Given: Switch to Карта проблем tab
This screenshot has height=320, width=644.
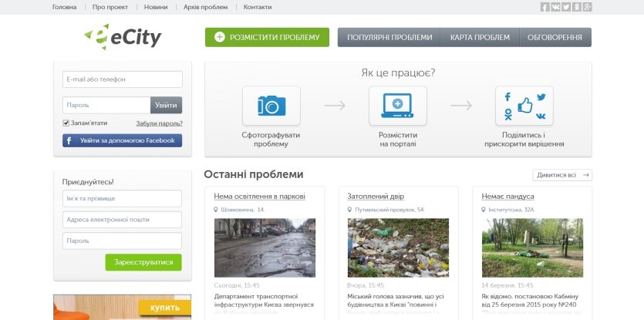Looking at the screenshot, I should [x=480, y=37].
